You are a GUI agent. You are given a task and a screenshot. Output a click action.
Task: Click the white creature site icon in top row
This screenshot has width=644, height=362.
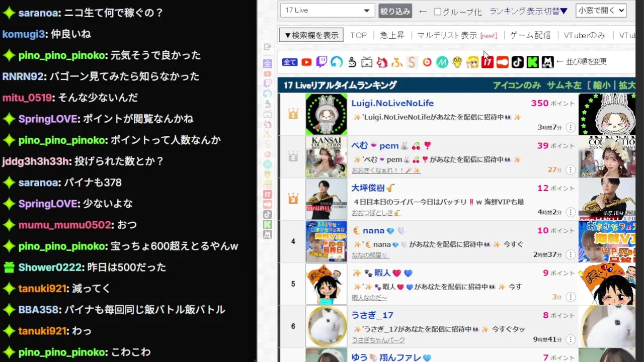[547, 62]
